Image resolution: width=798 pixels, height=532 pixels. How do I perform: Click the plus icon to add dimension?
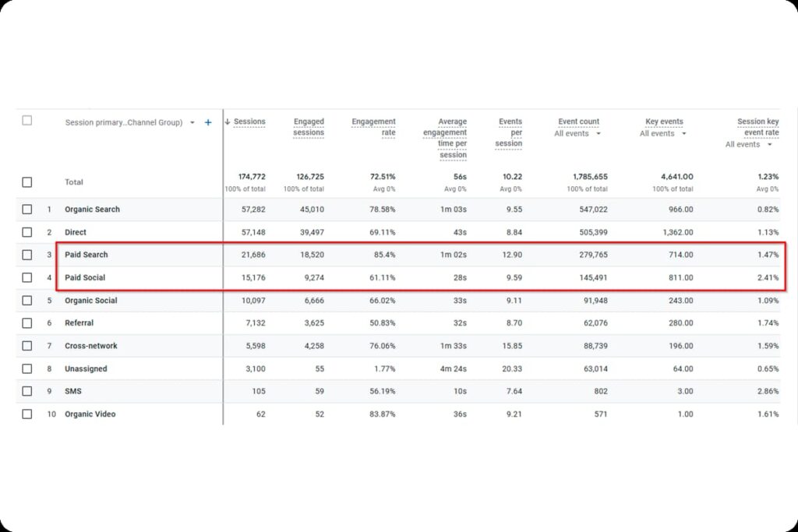pyautogui.click(x=208, y=122)
